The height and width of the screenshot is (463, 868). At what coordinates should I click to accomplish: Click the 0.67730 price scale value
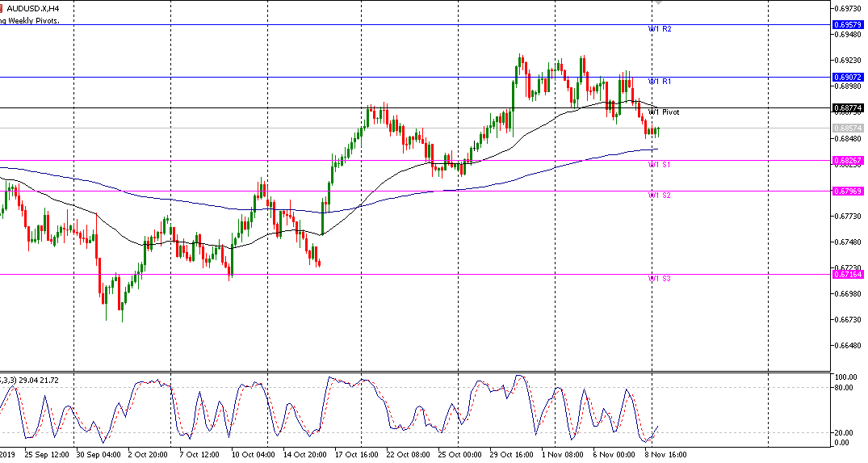pos(848,216)
